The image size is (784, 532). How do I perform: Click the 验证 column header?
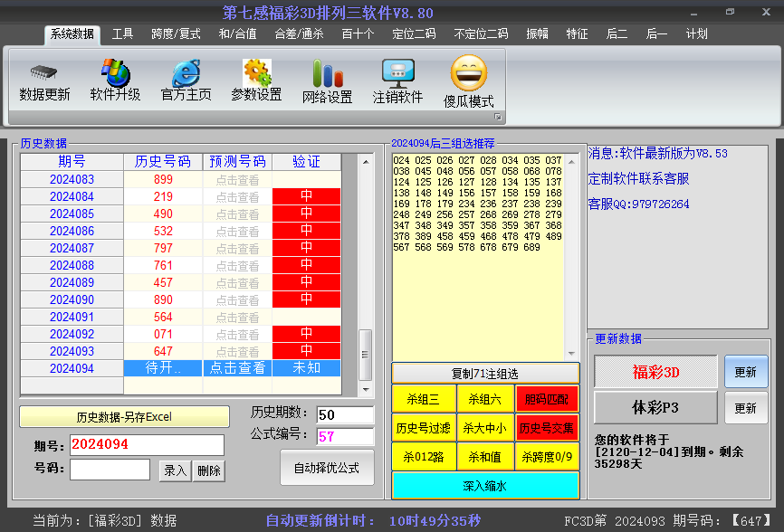click(x=307, y=162)
